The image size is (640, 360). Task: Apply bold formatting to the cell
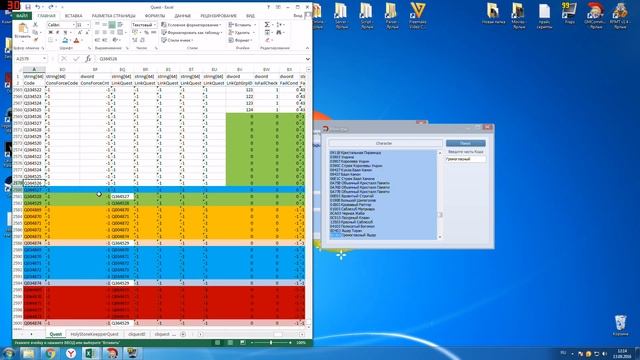pyautogui.click(x=50, y=32)
